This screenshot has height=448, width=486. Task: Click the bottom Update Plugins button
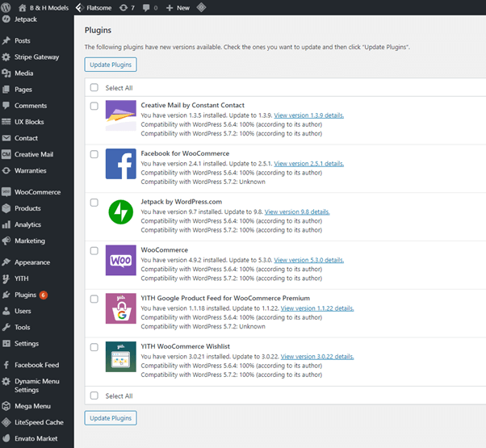111,418
